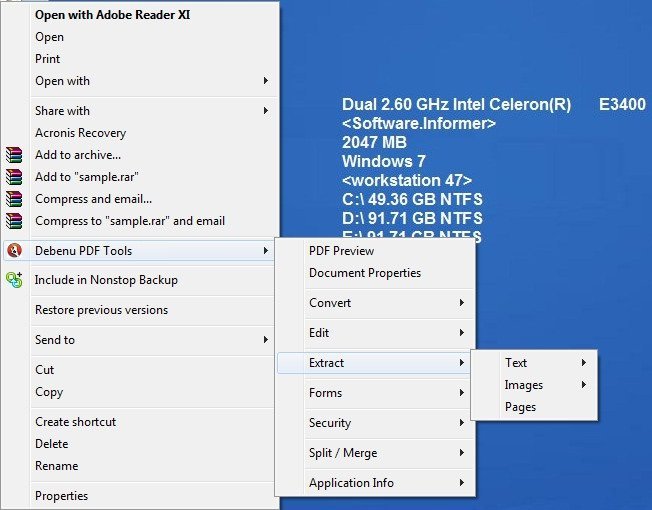The image size is (652, 510).
Task: Expand the Open with submenu arrow
Action: click(x=266, y=81)
